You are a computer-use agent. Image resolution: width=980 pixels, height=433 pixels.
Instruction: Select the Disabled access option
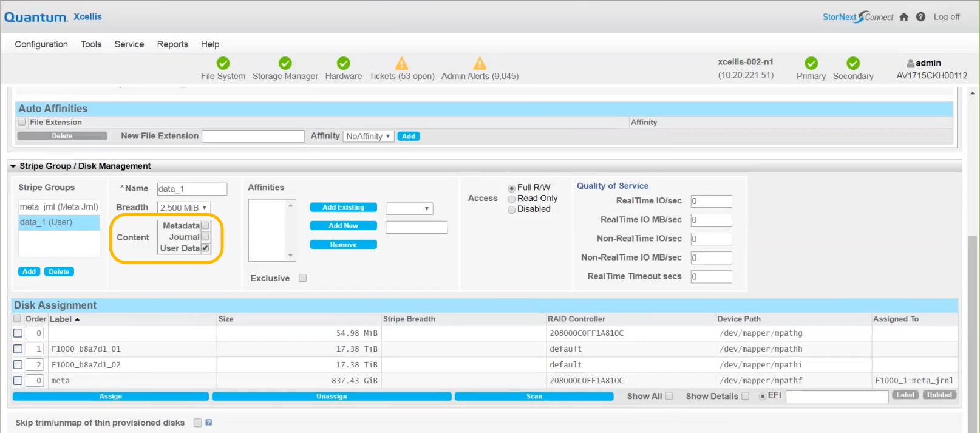pos(511,210)
